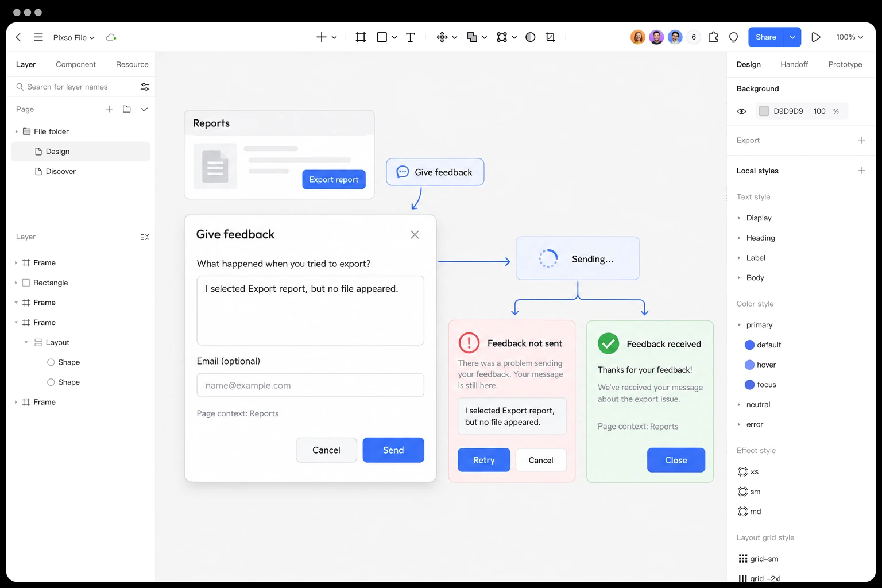Image resolution: width=882 pixels, height=588 pixels.
Task: Click the lightbulb tips icon
Action: [x=733, y=37]
